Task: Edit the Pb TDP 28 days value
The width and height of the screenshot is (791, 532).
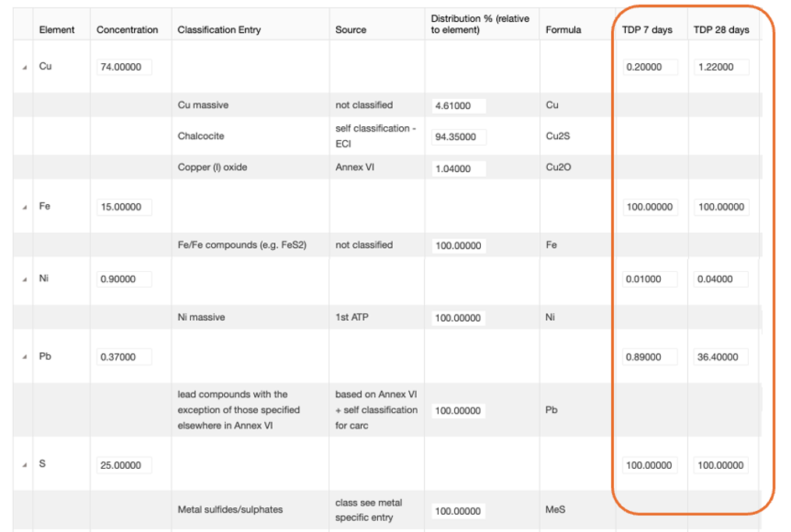Action: 721,358
